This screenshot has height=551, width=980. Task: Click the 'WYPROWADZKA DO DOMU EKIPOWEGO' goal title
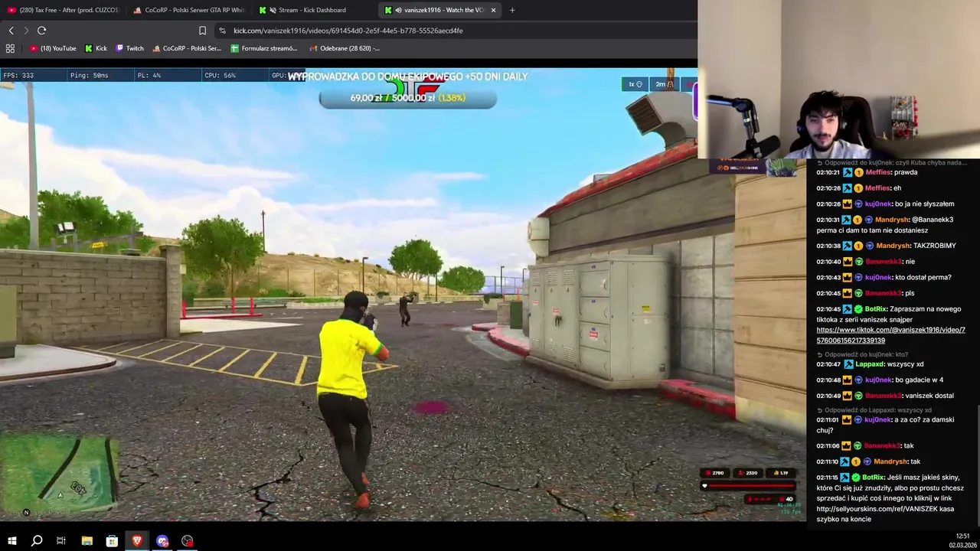pyautogui.click(x=407, y=77)
